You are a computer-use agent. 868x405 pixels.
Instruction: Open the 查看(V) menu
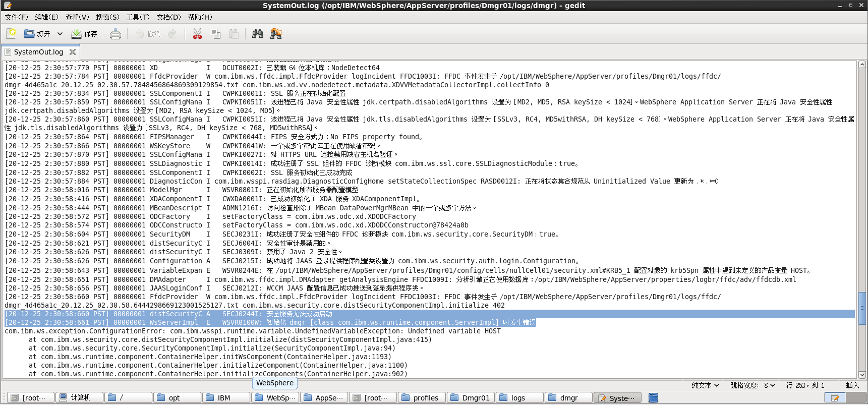[77, 17]
